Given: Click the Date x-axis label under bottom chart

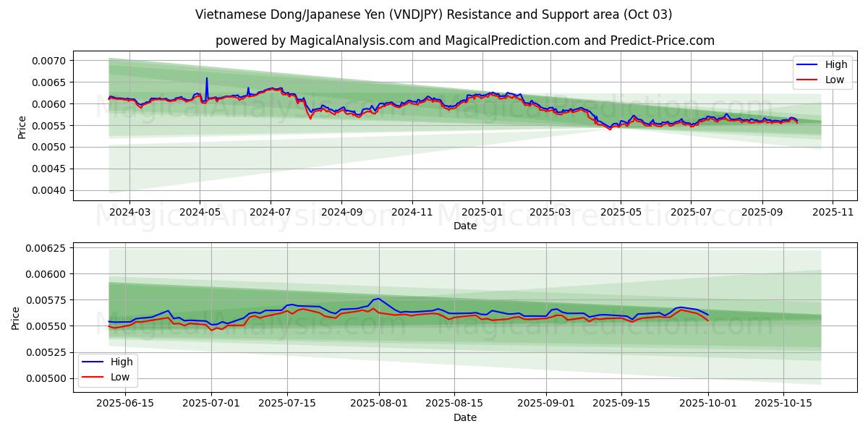Looking at the screenshot, I should (x=464, y=417).
